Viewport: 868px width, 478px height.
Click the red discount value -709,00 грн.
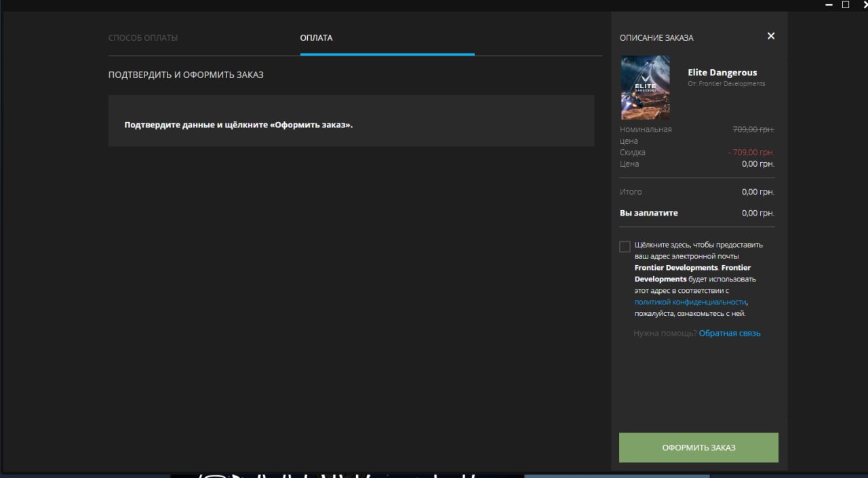(751, 153)
